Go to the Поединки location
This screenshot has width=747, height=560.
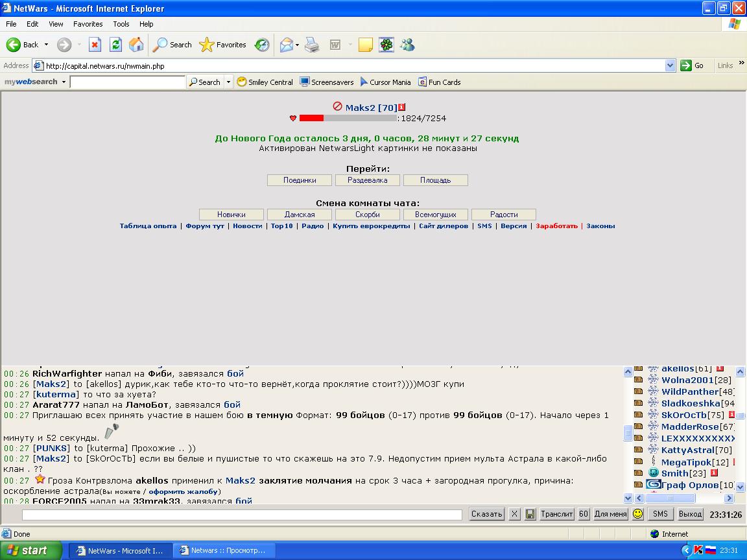300,180
